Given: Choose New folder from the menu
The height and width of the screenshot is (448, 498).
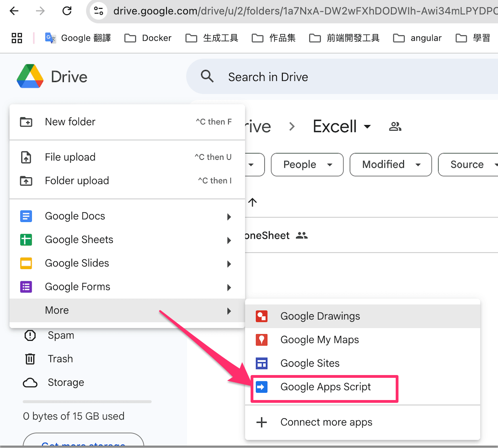Looking at the screenshot, I should click(x=70, y=122).
